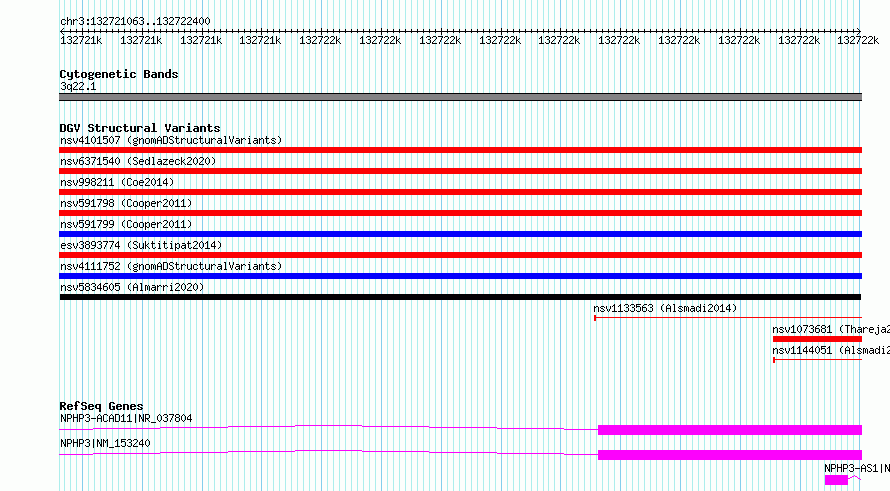Click the nsv1133563 (Alsmadi2014) label
The image size is (890, 491).
[x=665, y=308]
